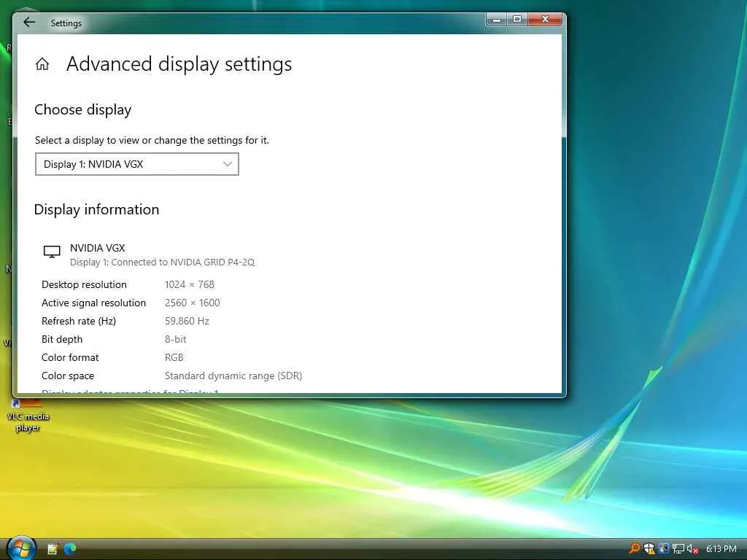
Task: Click the '59.860 Hz' refresh rate value
Action: (187, 321)
